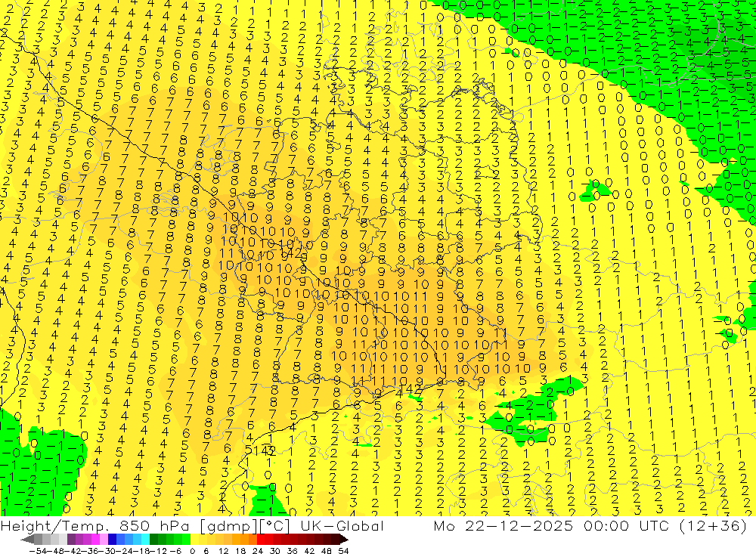Viewport: 756px width, 554px height.
Task: Click the '36' legend scale value
Action: click(x=292, y=551)
